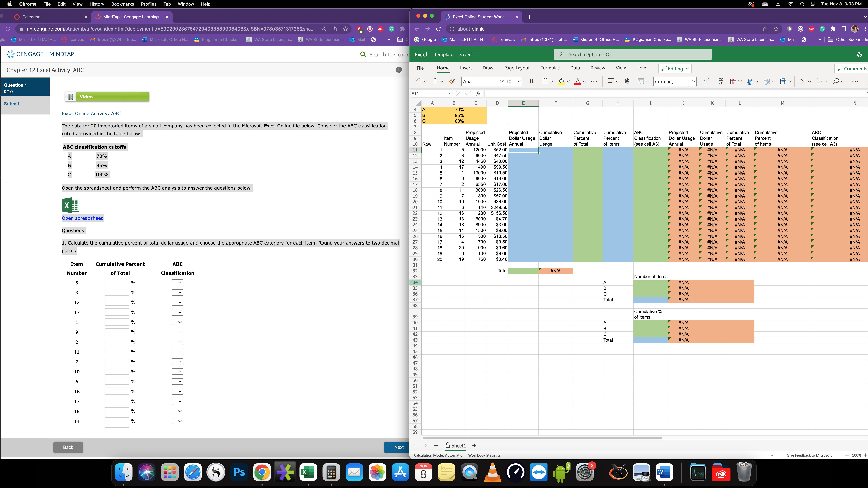868x488 pixels.
Task: Apply the yellow fill color swatch
Action: pos(561,81)
